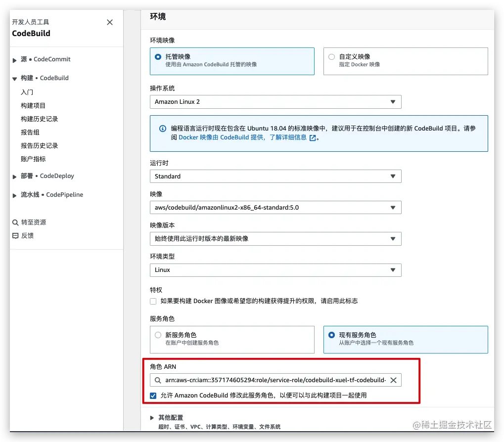
Task: Open 账户指标 in the sidebar
Action: pos(33,159)
